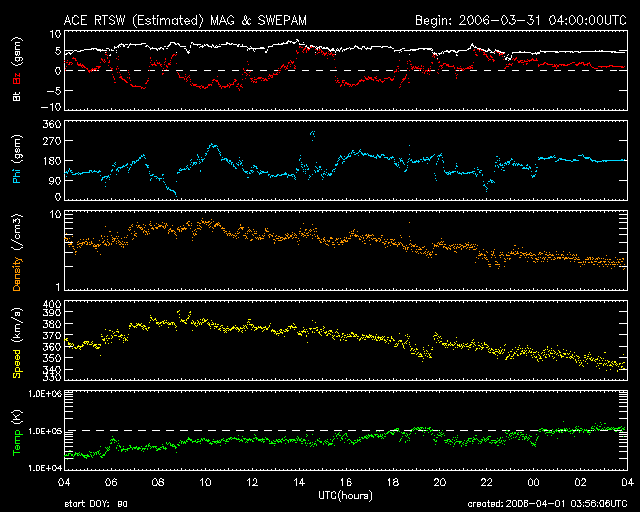
Task: Click the '18' hour label on the time axis
Action: pos(393,483)
